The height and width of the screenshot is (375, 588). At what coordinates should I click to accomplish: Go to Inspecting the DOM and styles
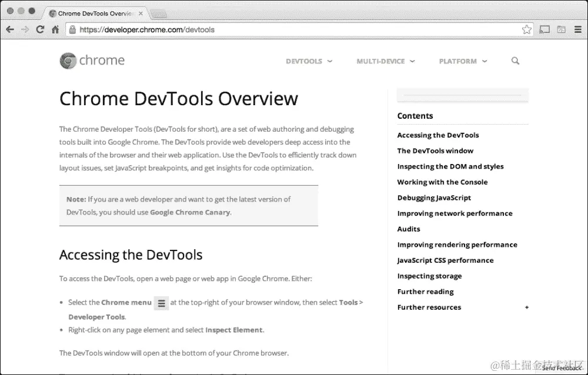click(x=450, y=166)
